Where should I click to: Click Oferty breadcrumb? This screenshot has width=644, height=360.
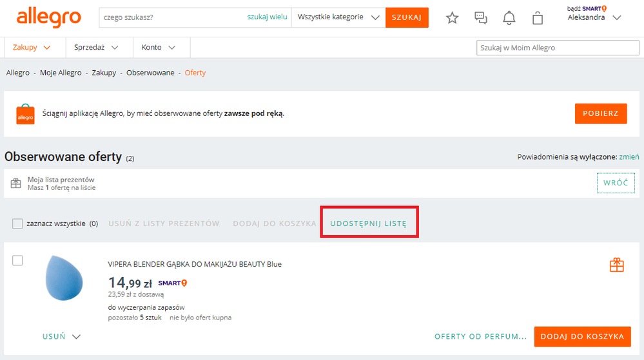[195, 73]
